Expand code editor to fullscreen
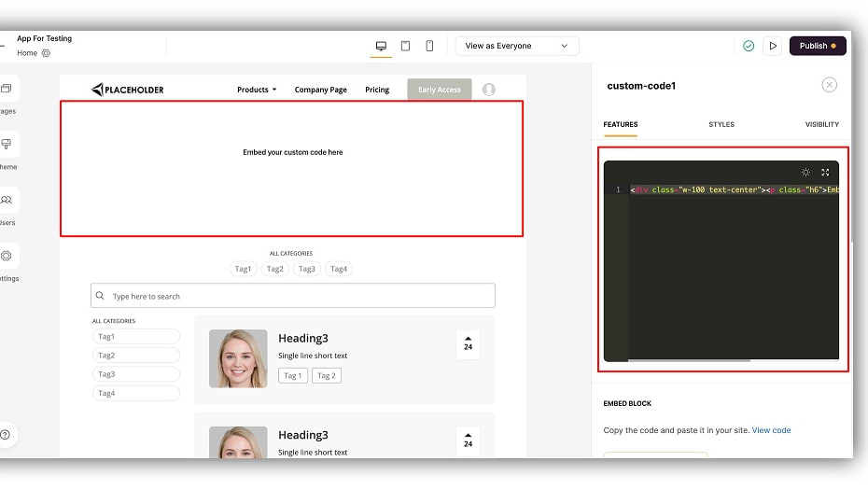The height and width of the screenshot is (489, 868). 825,173
